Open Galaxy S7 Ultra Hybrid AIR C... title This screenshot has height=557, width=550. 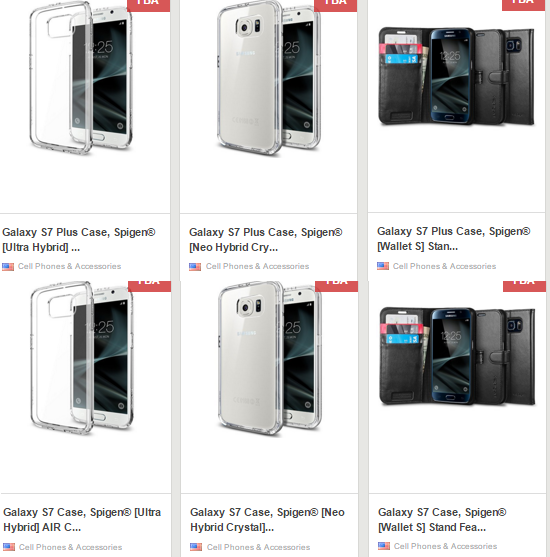point(82,520)
